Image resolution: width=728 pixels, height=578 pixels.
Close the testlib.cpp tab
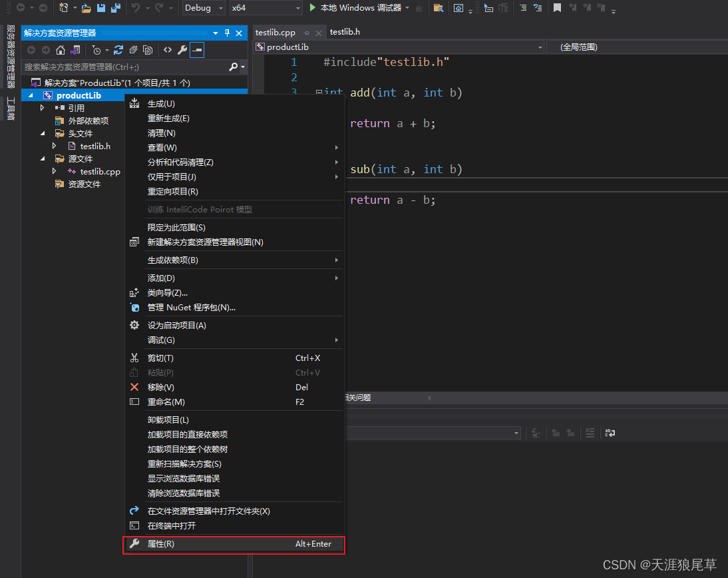(x=319, y=33)
